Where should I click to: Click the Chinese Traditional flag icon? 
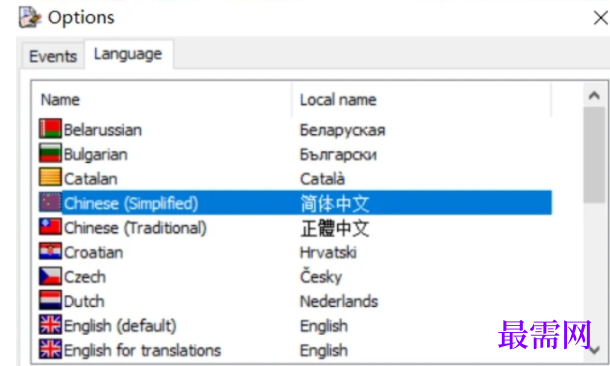tap(50, 227)
